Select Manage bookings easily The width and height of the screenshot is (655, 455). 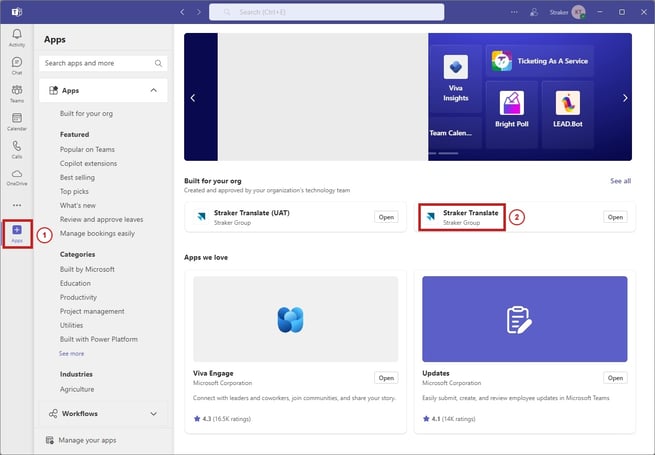tap(97, 233)
